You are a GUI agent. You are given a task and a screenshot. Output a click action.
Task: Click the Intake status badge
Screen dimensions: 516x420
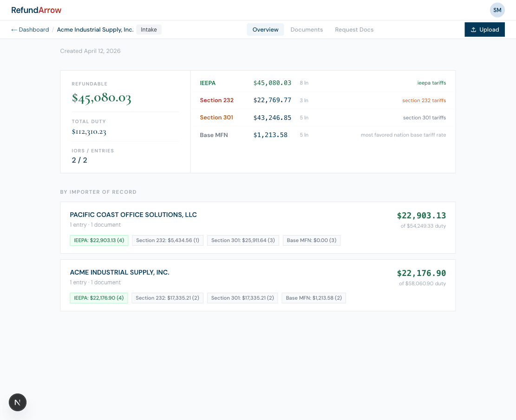149,29
